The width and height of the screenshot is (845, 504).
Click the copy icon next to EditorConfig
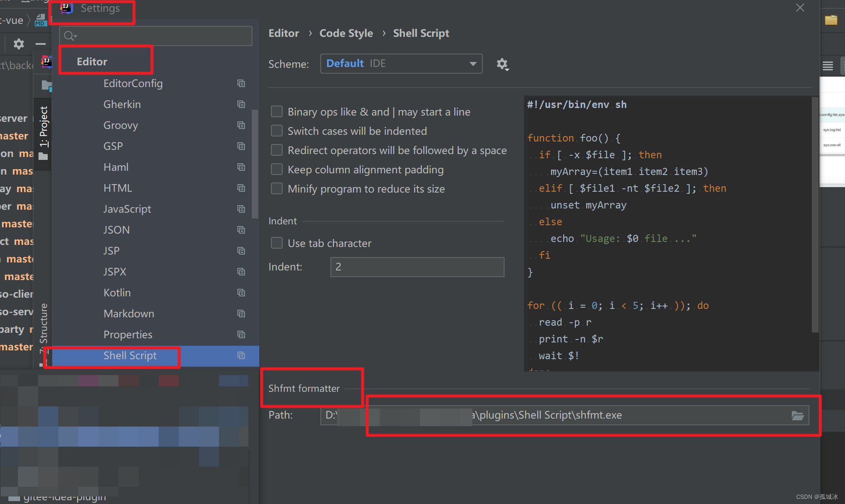241,83
